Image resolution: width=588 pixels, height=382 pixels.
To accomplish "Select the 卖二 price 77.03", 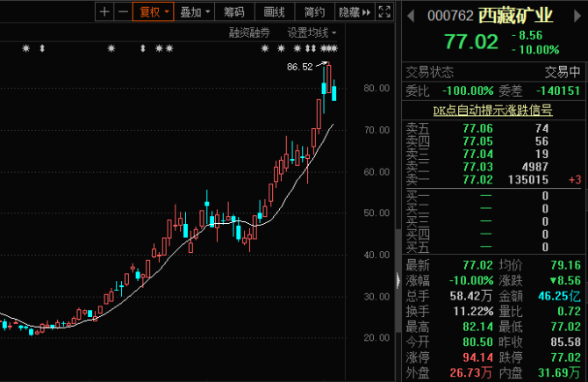I will pyautogui.click(x=477, y=167).
